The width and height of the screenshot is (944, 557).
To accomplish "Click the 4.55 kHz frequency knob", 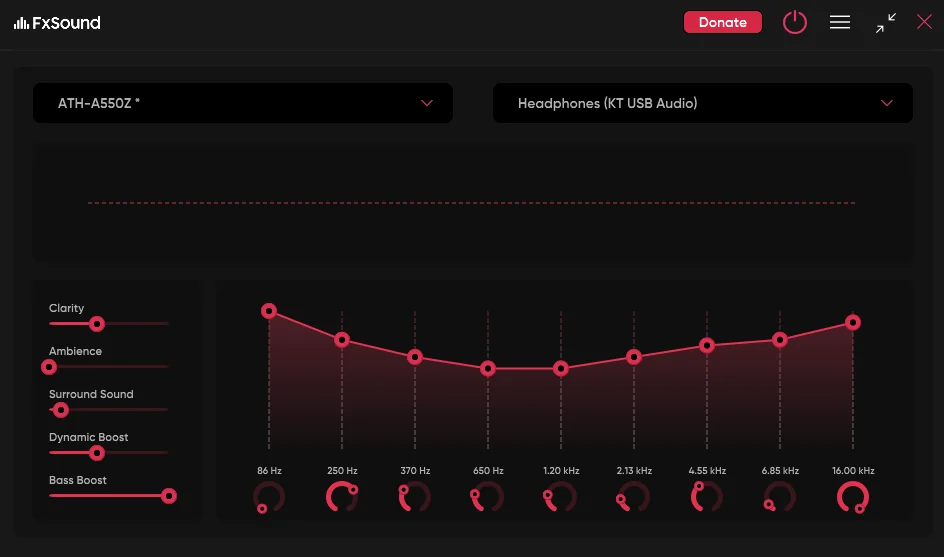I will [x=707, y=497].
